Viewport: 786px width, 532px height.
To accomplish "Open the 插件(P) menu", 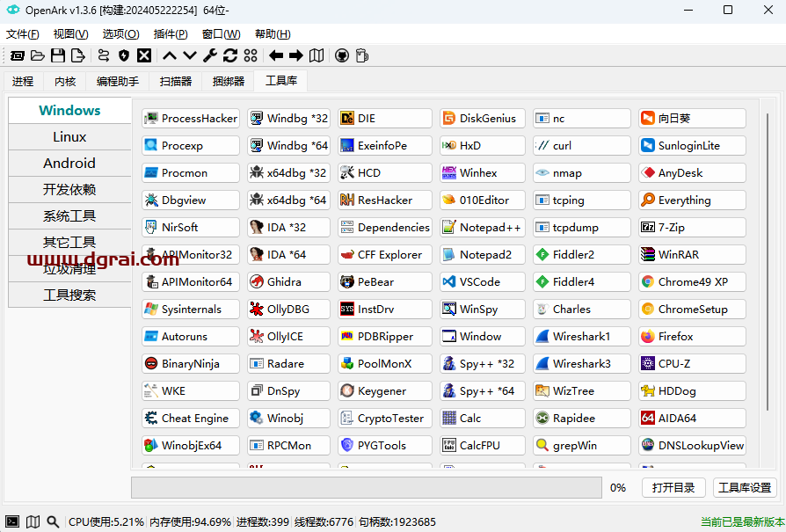I will point(171,34).
